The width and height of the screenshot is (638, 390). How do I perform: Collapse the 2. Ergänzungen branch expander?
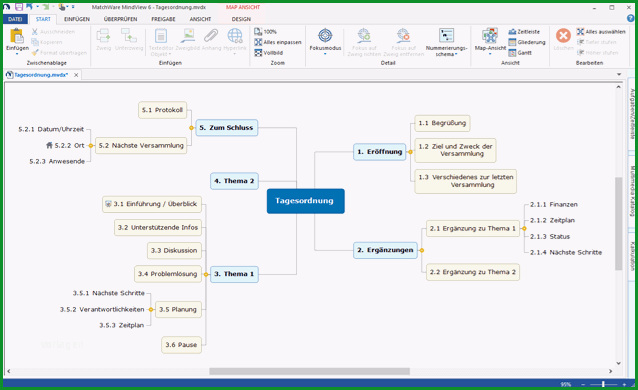tap(422, 250)
